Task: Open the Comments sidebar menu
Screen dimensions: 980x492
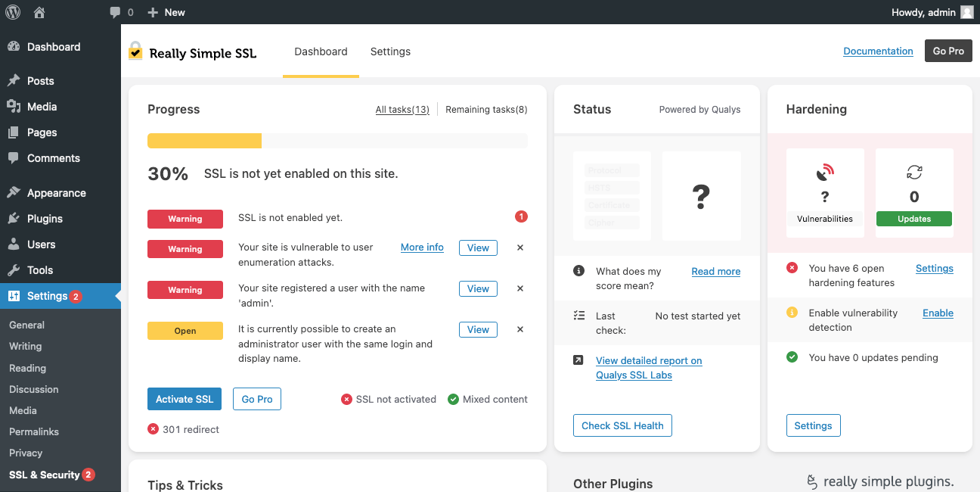Action: point(60,158)
